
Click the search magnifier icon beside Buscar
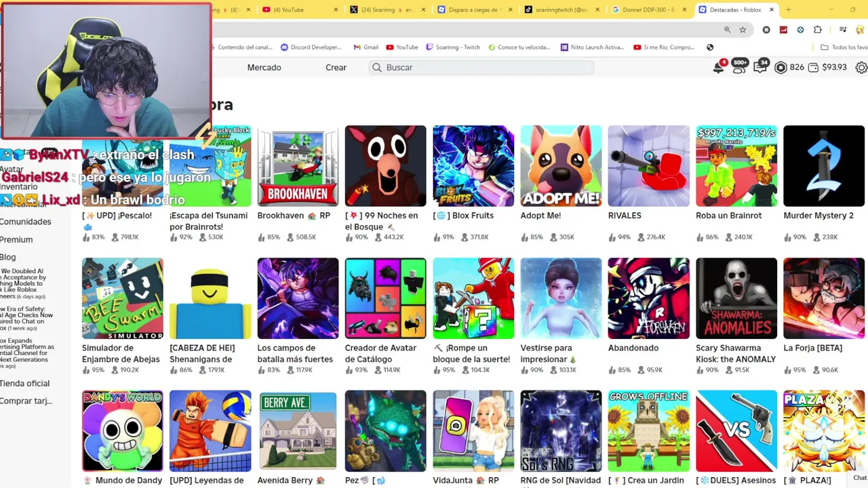pos(377,68)
